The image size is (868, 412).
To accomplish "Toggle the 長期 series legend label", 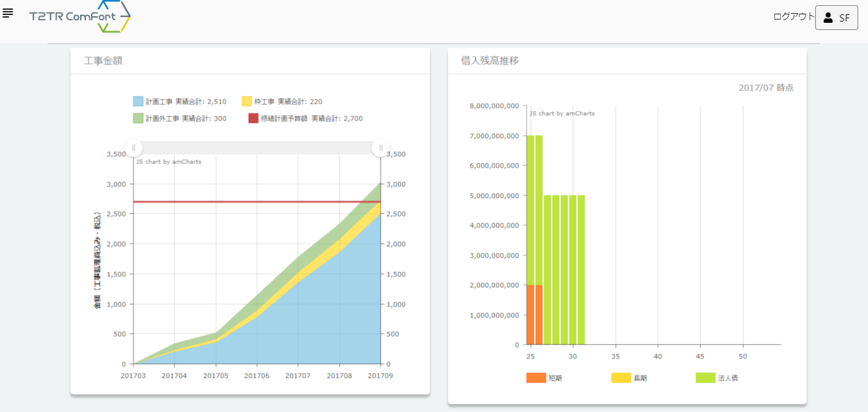I will click(x=640, y=378).
